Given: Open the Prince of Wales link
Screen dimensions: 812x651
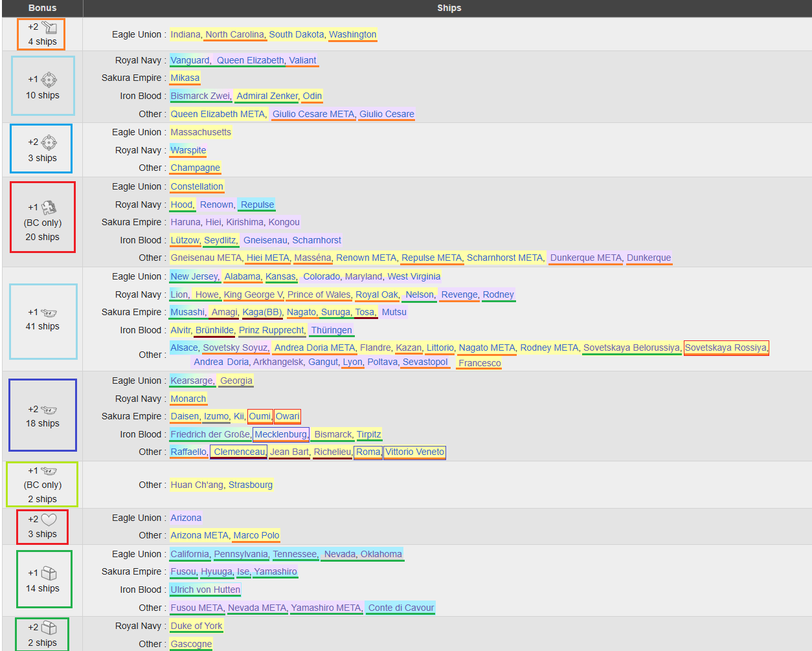Looking at the screenshot, I should point(319,294).
